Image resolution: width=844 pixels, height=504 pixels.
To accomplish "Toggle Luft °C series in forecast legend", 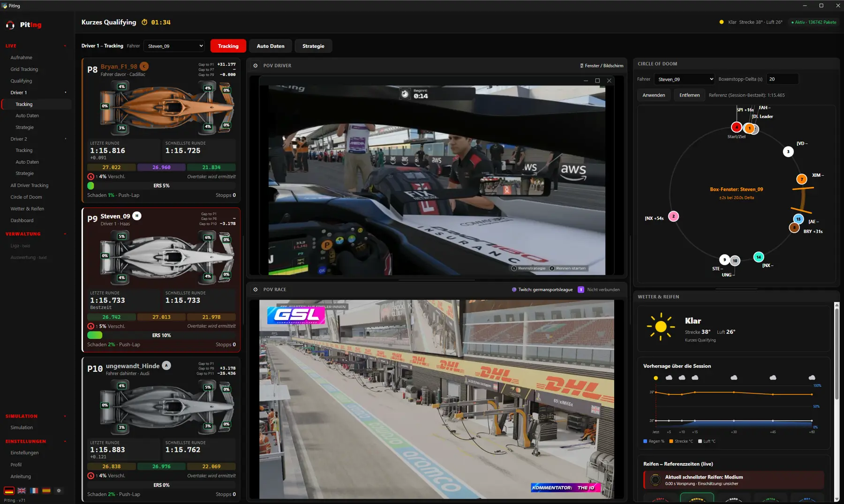I will (x=707, y=441).
